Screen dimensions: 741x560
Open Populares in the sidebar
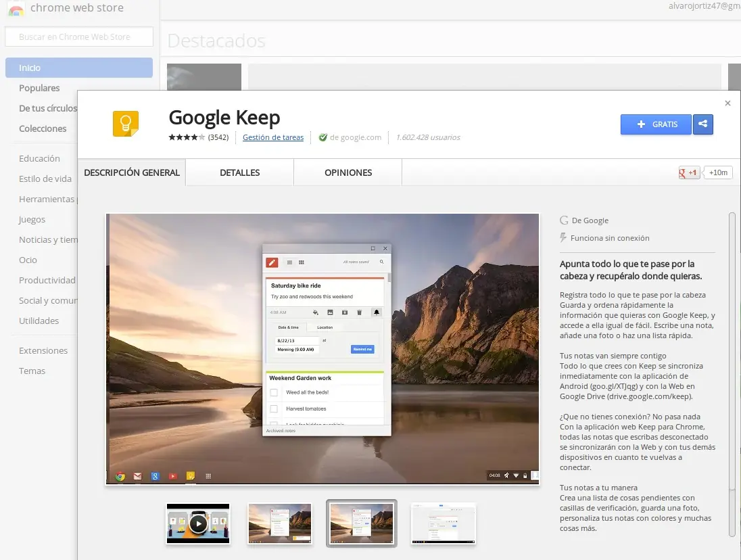pyautogui.click(x=39, y=88)
